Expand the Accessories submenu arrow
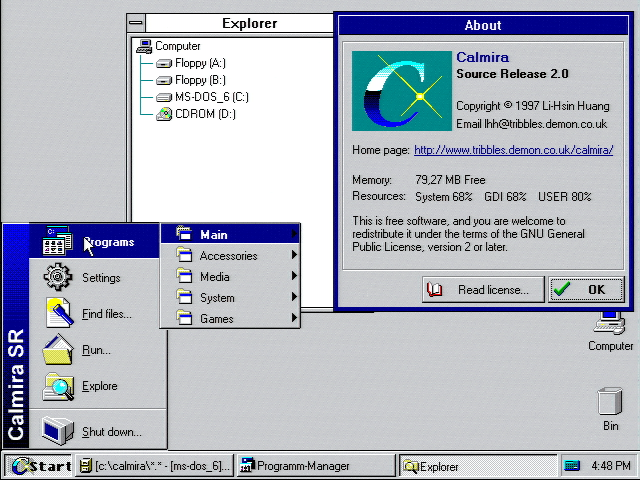 294,256
